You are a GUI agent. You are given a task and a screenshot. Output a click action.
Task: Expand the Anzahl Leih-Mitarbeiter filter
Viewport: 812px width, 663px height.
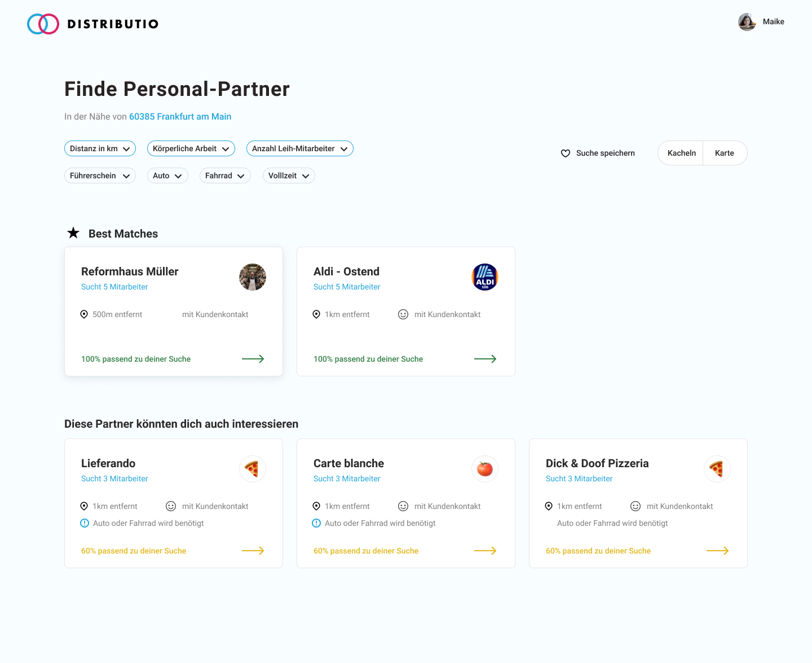[x=300, y=148]
